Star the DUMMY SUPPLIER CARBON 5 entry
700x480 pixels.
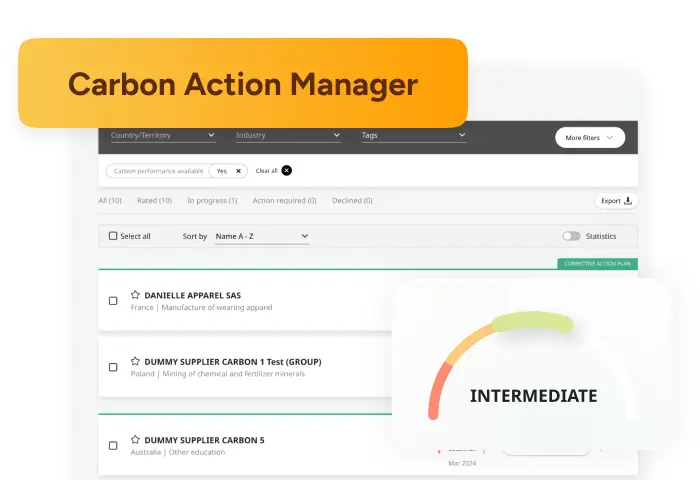[135, 439]
